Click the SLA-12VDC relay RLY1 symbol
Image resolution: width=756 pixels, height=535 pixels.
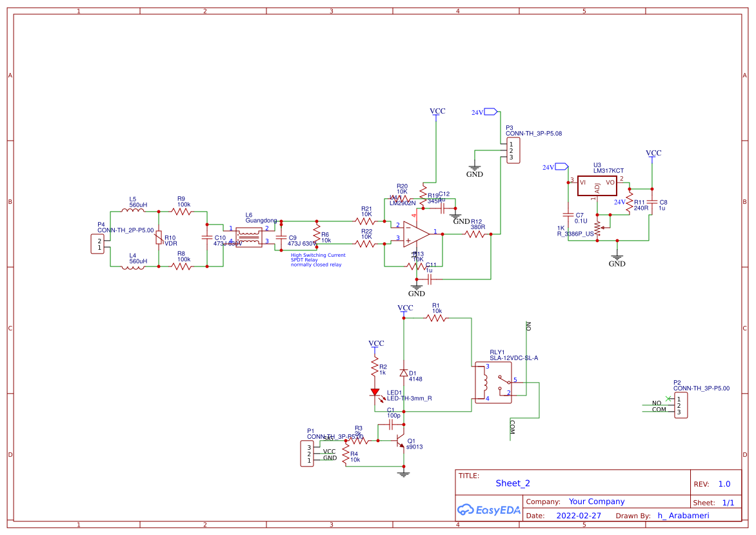click(x=493, y=384)
